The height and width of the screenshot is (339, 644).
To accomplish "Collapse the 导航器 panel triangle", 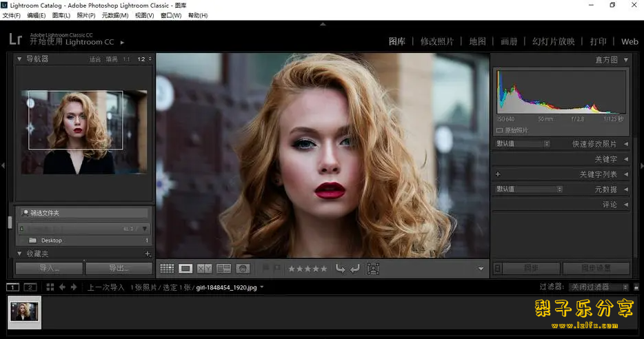I will [19, 59].
